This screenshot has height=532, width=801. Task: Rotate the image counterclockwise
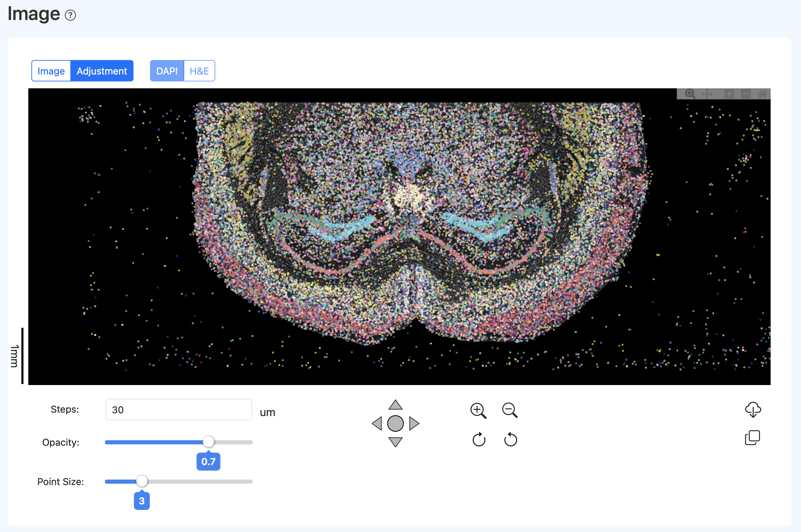click(x=510, y=440)
